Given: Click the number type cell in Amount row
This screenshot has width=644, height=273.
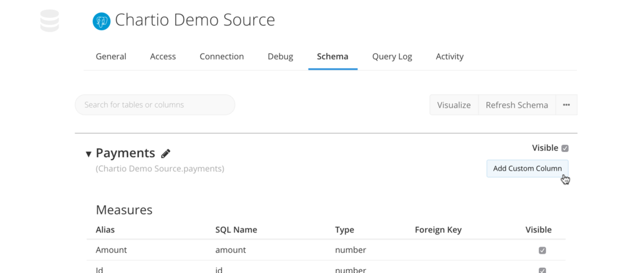Looking at the screenshot, I should point(350,250).
